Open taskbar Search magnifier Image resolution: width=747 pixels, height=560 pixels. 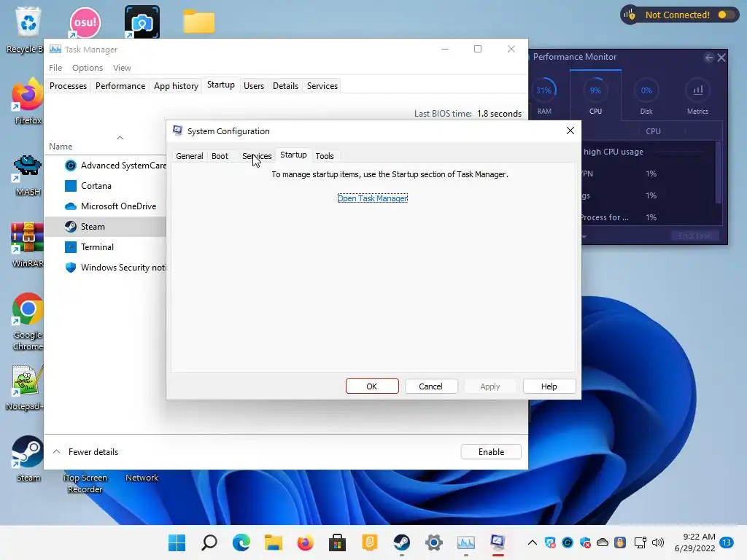coord(209,542)
